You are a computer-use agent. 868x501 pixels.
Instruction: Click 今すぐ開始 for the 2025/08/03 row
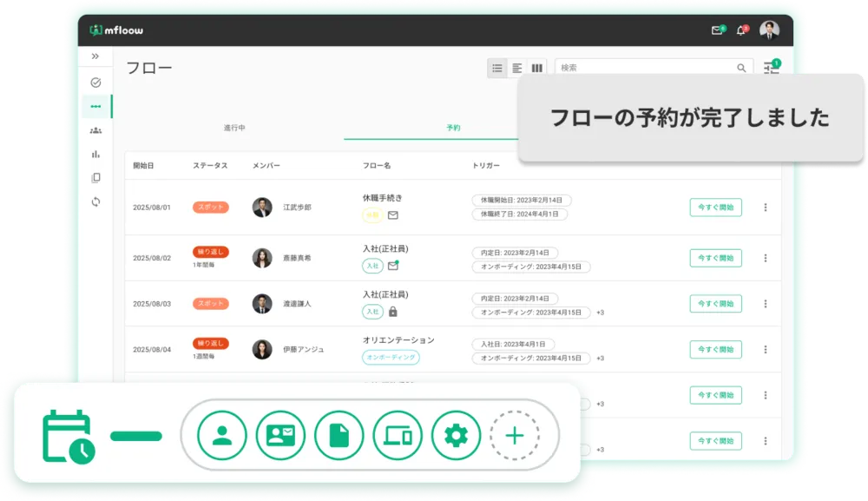(716, 303)
